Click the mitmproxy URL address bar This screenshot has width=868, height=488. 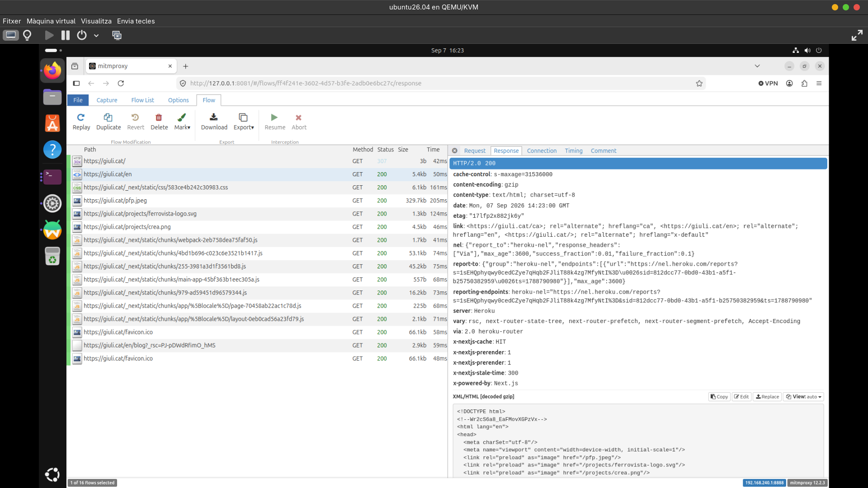(441, 83)
